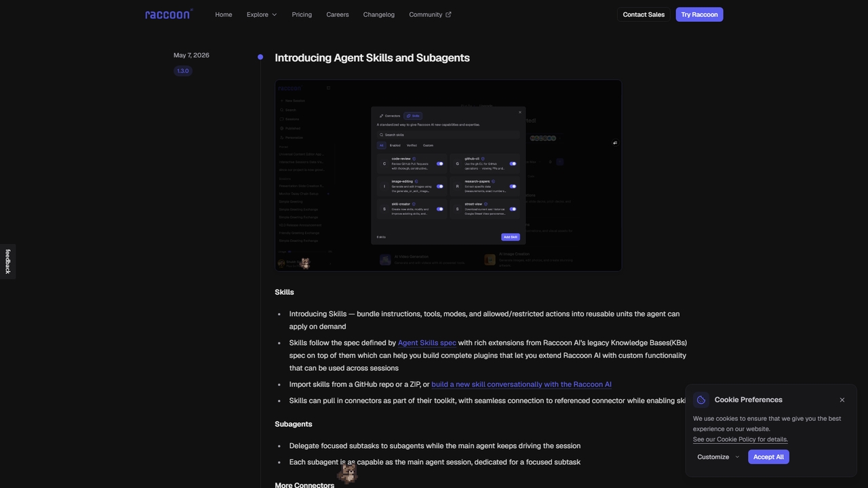
Task: Click the Try Raccoon button
Action: tap(699, 14)
